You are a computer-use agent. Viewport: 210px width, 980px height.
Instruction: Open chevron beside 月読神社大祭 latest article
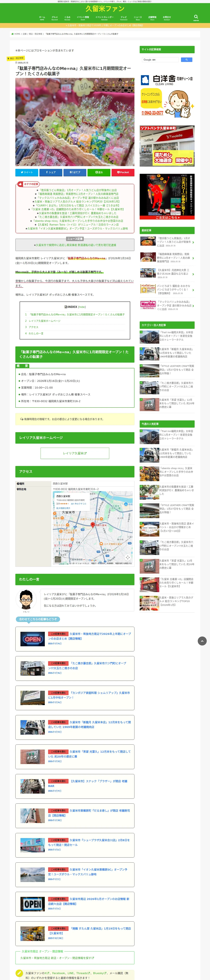[x=193, y=274]
